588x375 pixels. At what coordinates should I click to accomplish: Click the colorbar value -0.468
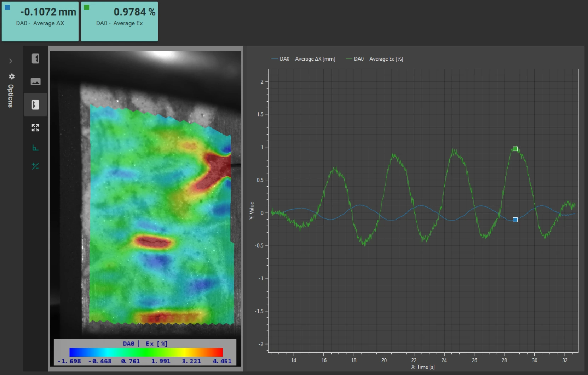point(100,361)
